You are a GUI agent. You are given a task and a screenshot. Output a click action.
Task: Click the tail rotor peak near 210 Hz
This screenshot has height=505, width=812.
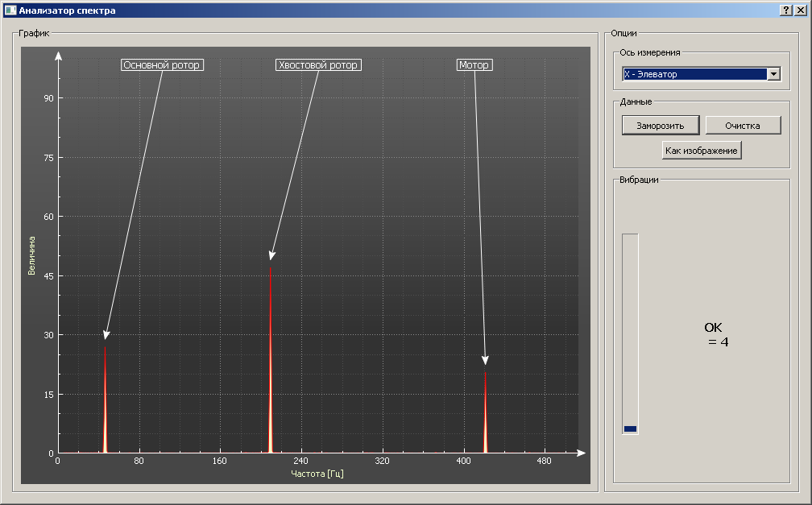[271, 362]
